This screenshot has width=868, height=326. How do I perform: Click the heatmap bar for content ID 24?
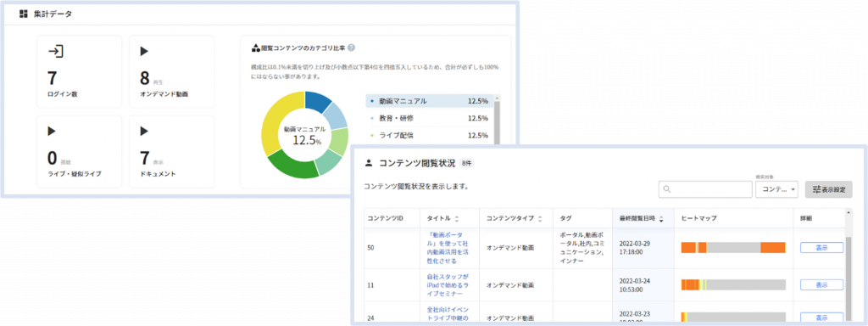coord(733,318)
